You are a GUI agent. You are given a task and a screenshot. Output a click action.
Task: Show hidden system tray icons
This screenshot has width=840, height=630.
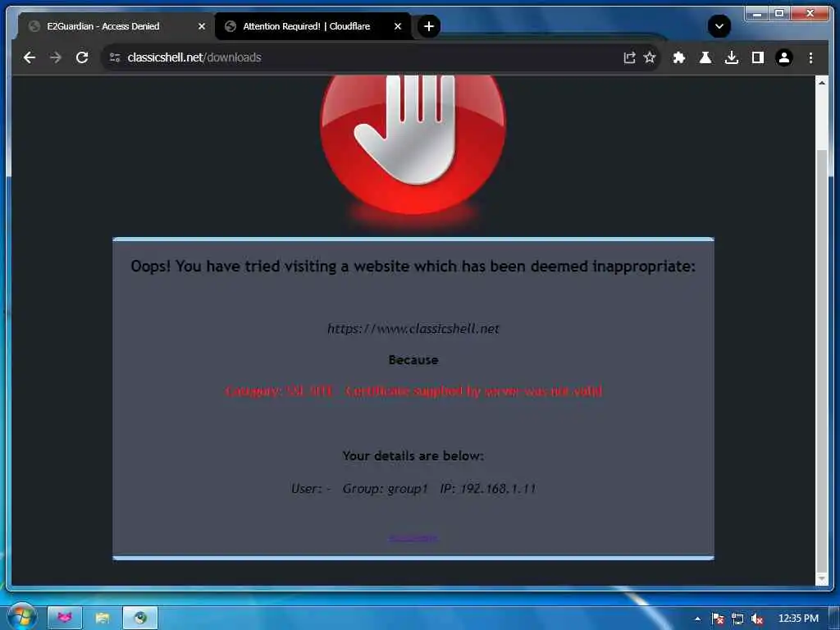click(697, 619)
